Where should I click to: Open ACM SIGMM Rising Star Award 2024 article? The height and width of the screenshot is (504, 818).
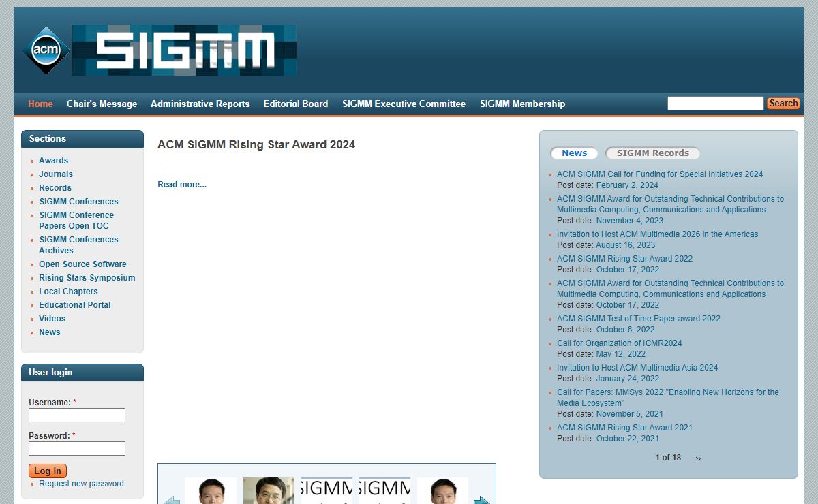tap(256, 144)
